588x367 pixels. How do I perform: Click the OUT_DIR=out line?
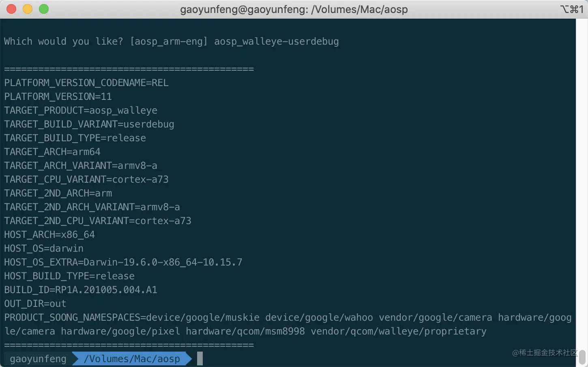point(35,304)
